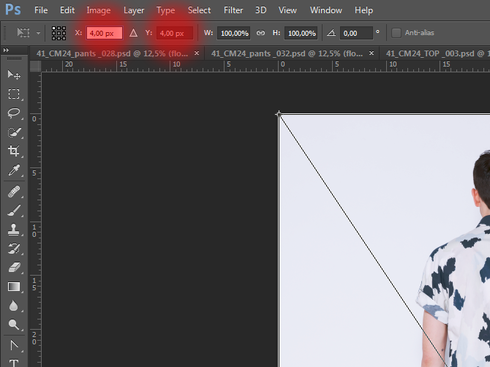Click the W width percentage field

coord(234,33)
